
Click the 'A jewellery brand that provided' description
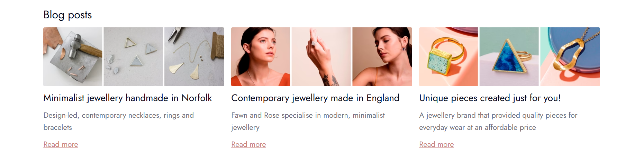tap(498, 121)
